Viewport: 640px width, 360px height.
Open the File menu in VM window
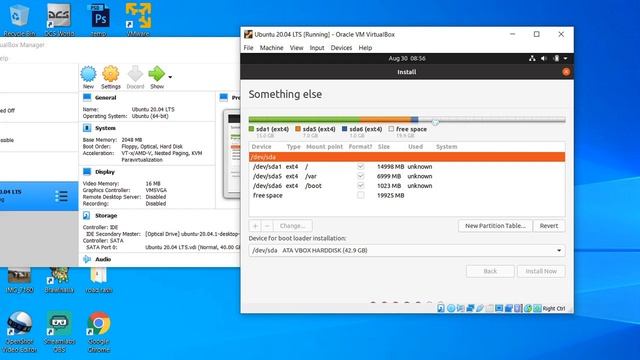(x=249, y=48)
